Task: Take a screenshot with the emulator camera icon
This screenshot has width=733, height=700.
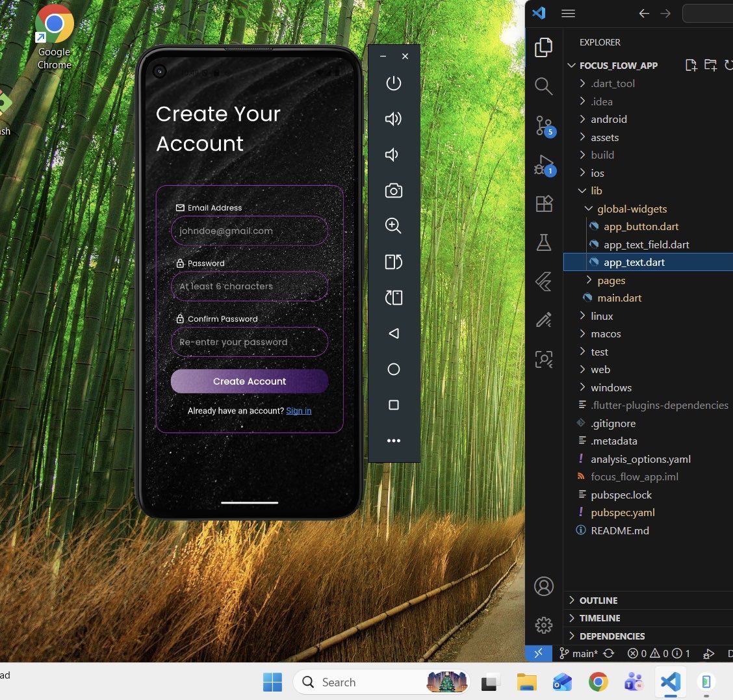Action: pos(393,190)
